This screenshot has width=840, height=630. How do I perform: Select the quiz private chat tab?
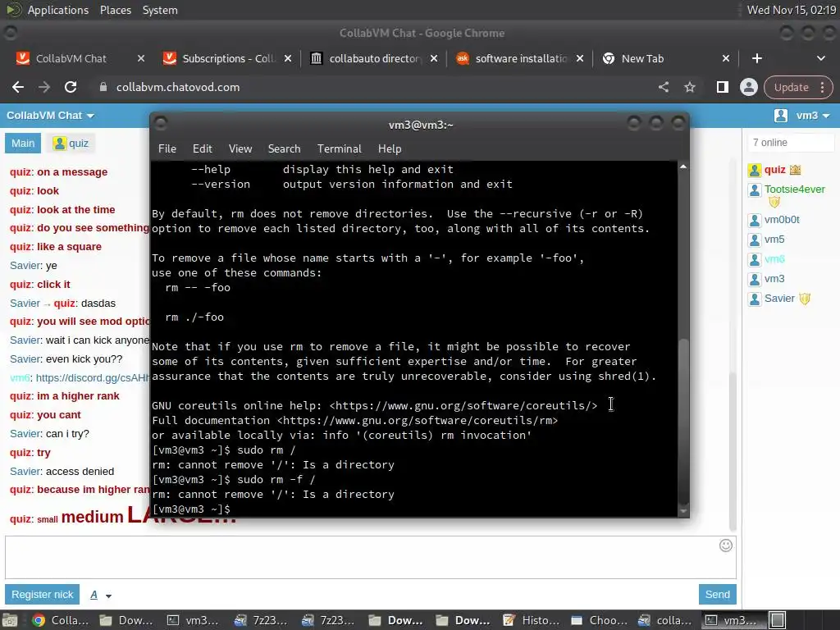point(71,144)
